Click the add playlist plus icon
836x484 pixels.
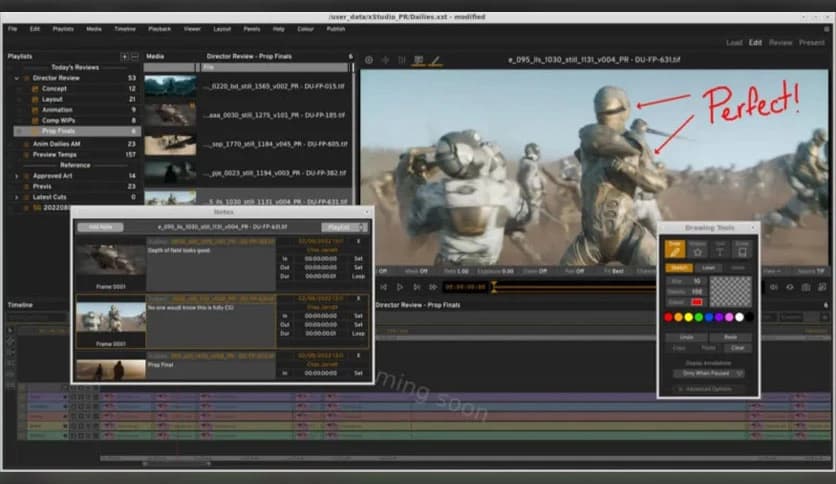coord(124,57)
